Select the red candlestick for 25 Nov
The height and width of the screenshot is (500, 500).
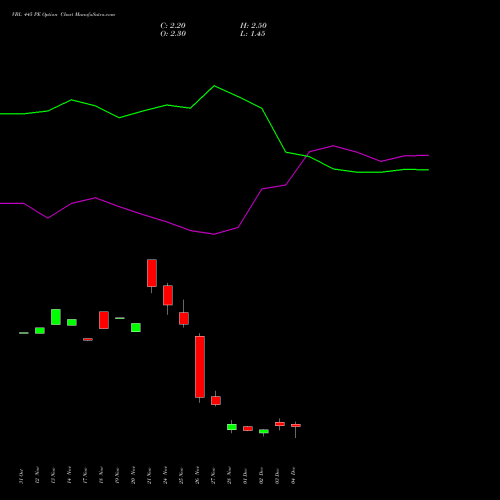point(184,318)
